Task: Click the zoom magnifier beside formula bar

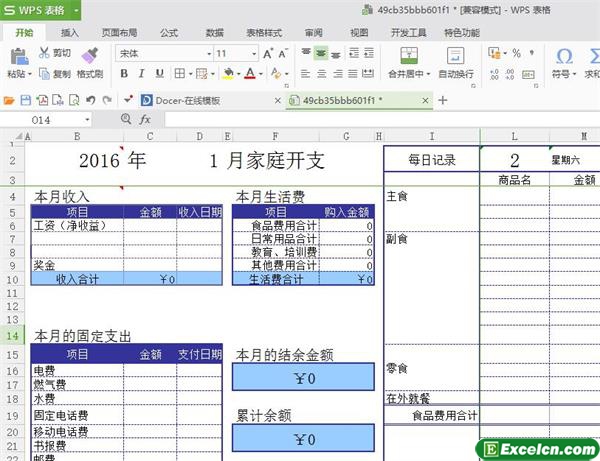Action: tap(126, 119)
